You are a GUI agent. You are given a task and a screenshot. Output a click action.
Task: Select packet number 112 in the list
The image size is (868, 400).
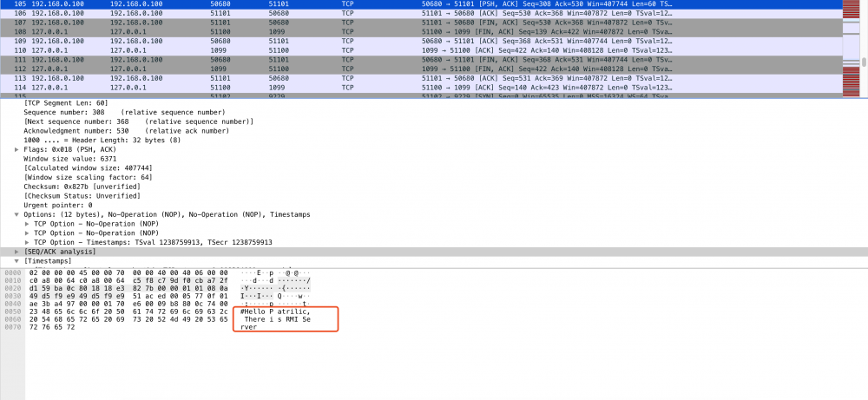click(x=421, y=69)
